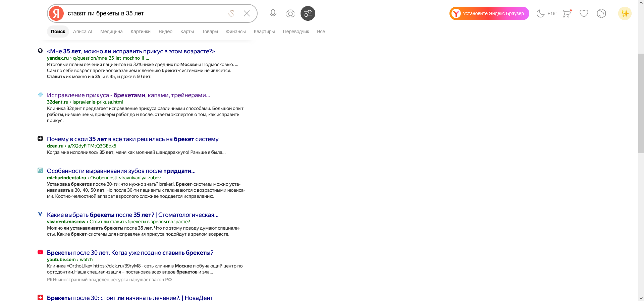Click the scrollbar down arrow

[641, 298]
